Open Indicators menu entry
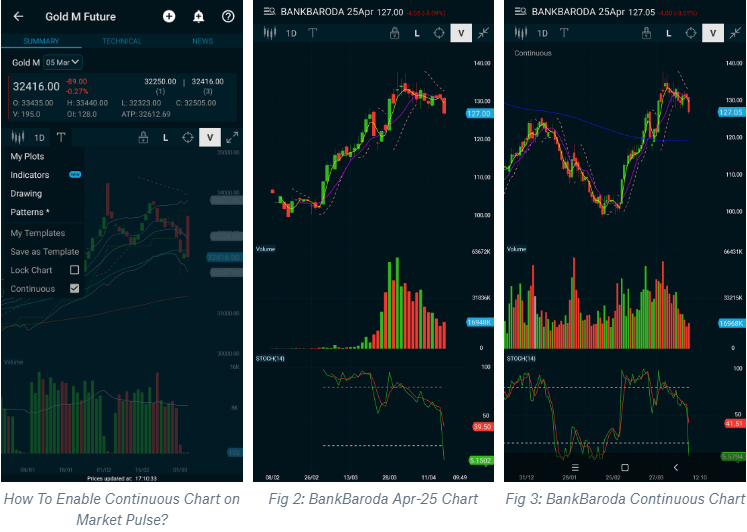 click(30, 175)
